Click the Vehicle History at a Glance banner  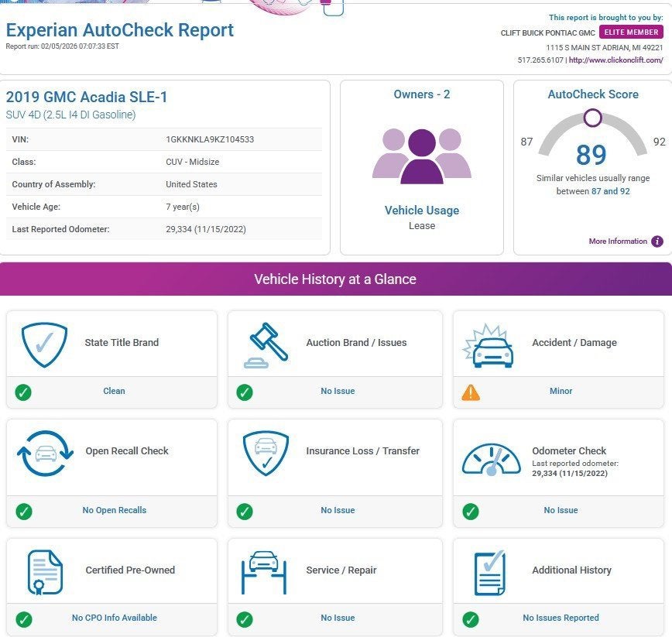(335, 279)
